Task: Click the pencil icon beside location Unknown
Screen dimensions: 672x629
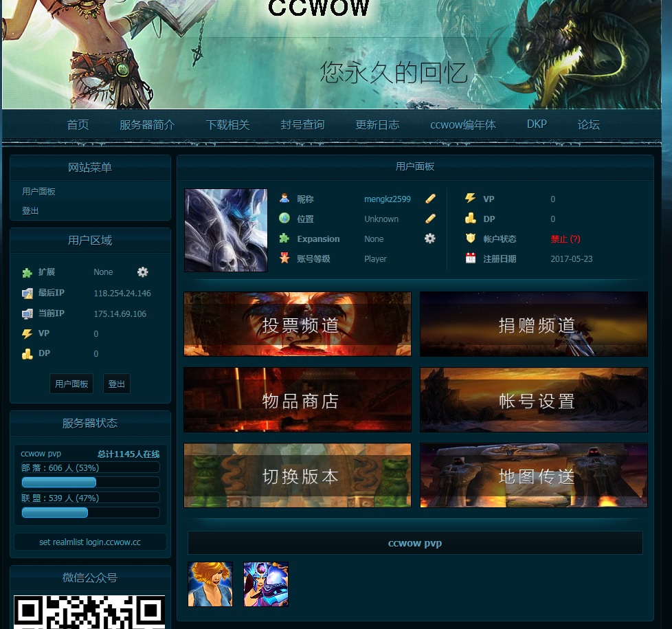Action: [x=430, y=219]
